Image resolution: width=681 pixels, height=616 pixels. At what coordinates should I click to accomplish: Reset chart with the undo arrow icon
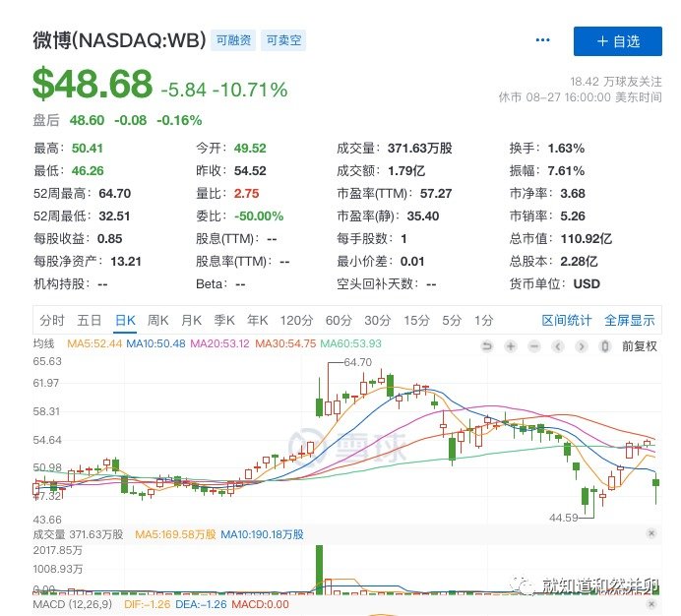[487, 346]
